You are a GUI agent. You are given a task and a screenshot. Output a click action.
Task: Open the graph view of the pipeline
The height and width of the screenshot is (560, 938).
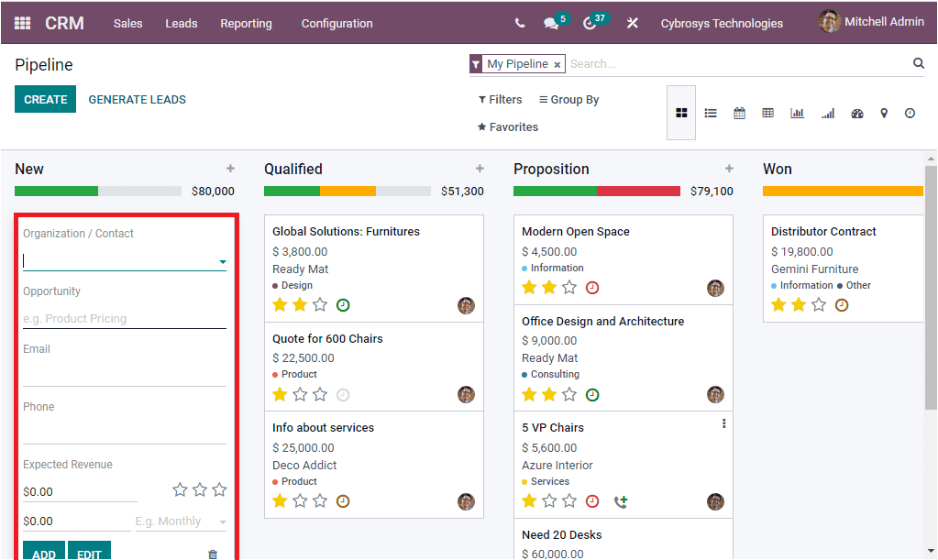point(796,112)
